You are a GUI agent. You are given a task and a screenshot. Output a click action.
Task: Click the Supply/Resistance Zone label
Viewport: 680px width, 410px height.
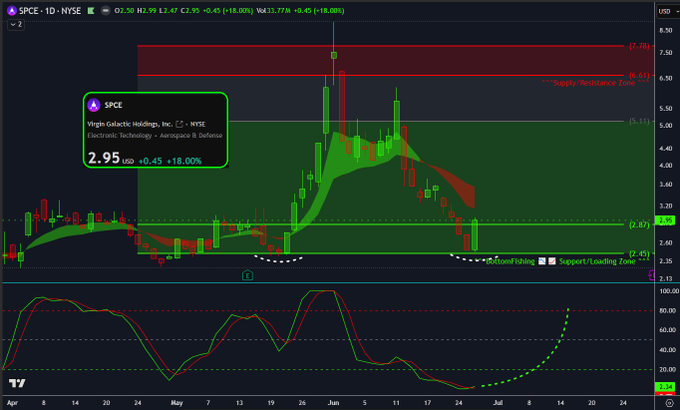595,82
